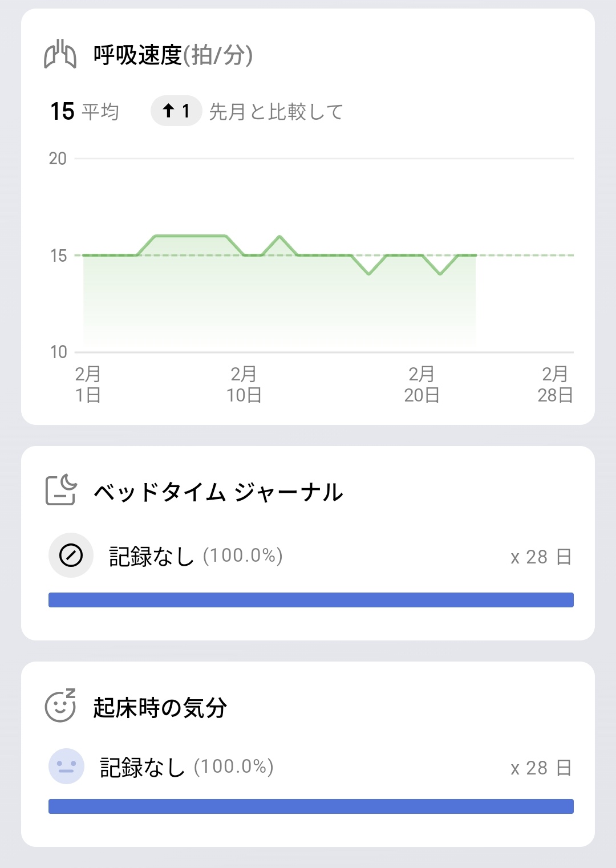The height and width of the screenshot is (868, 616).
Task: Tap the circular no-record slash icon
Action: (71, 555)
